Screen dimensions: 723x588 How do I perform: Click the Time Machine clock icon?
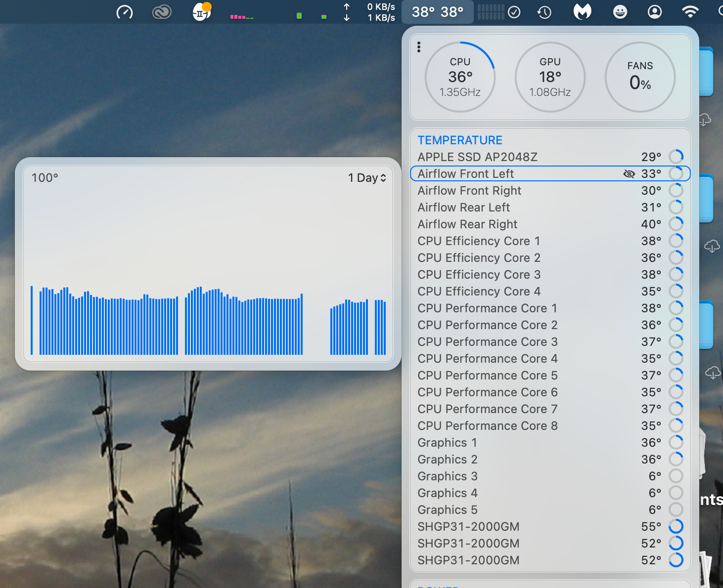point(544,12)
